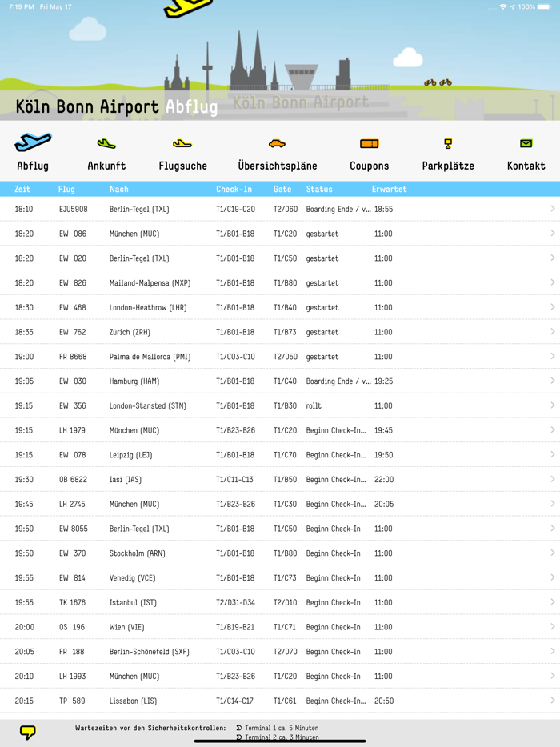
Task: Tap the status bar clock 7:19 PM
Action: [21, 6]
